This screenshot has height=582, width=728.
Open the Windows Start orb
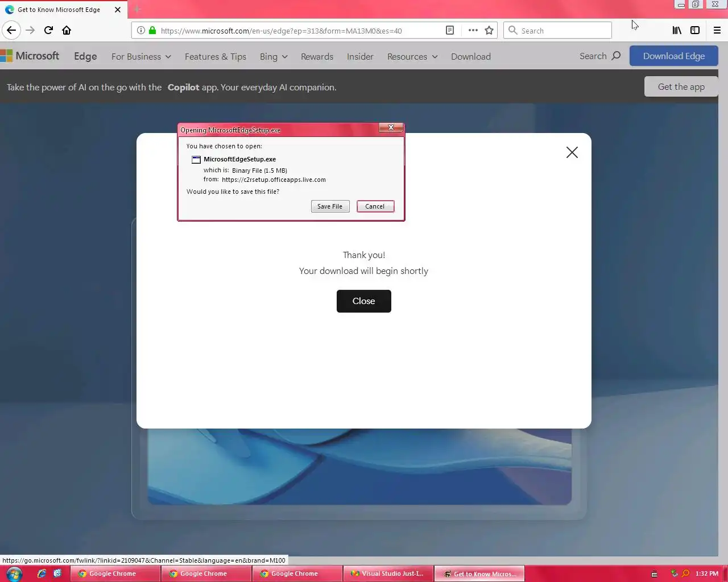point(14,573)
